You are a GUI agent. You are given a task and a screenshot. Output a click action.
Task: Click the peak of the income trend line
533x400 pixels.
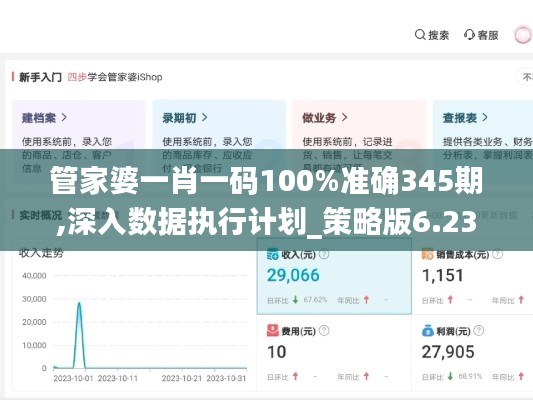tap(79, 302)
